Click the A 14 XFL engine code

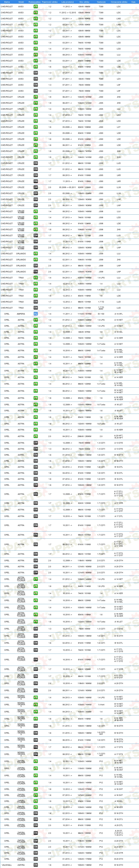pyautogui.click(x=119, y=314)
